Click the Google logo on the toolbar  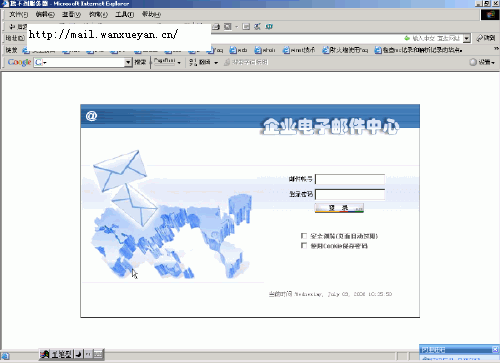[19, 62]
